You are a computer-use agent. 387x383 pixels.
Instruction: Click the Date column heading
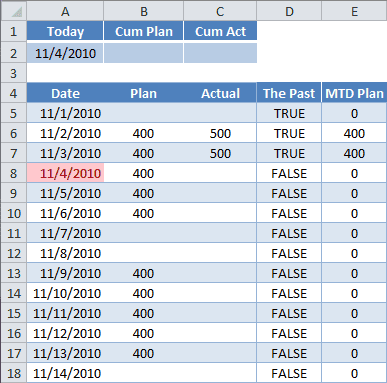(x=65, y=93)
